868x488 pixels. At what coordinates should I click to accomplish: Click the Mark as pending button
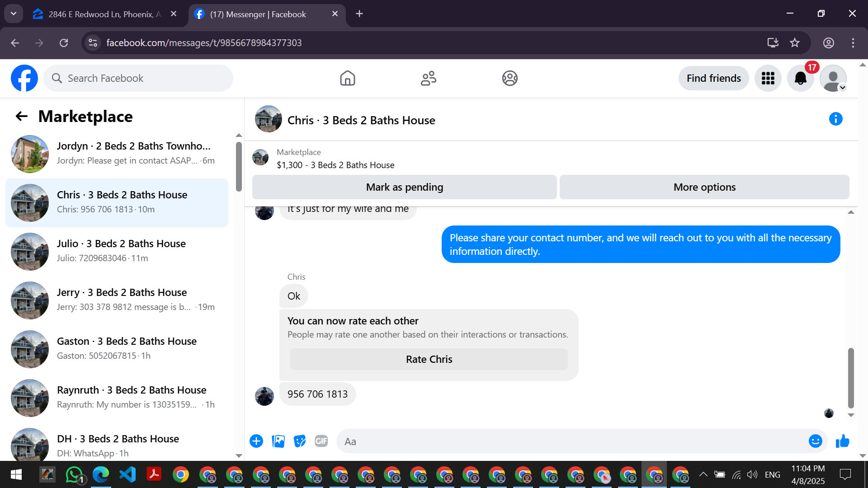pyautogui.click(x=404, y=187)
